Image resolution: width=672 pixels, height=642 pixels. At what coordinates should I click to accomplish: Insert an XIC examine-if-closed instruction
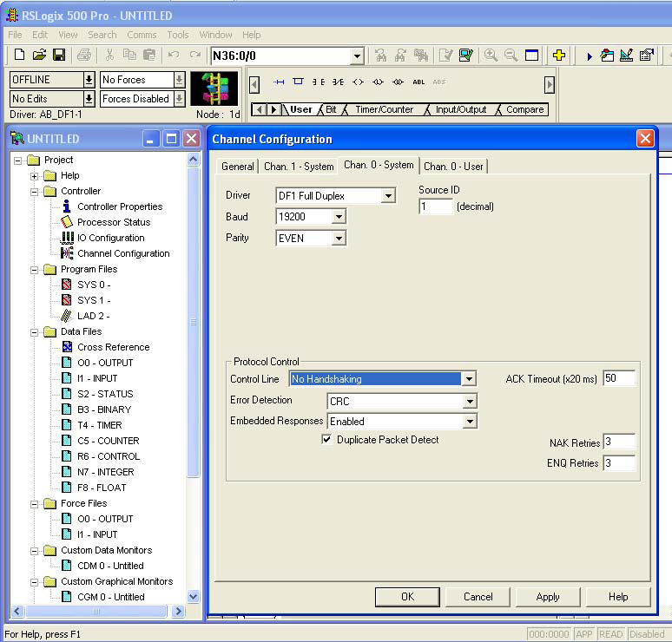click(318, 82)
